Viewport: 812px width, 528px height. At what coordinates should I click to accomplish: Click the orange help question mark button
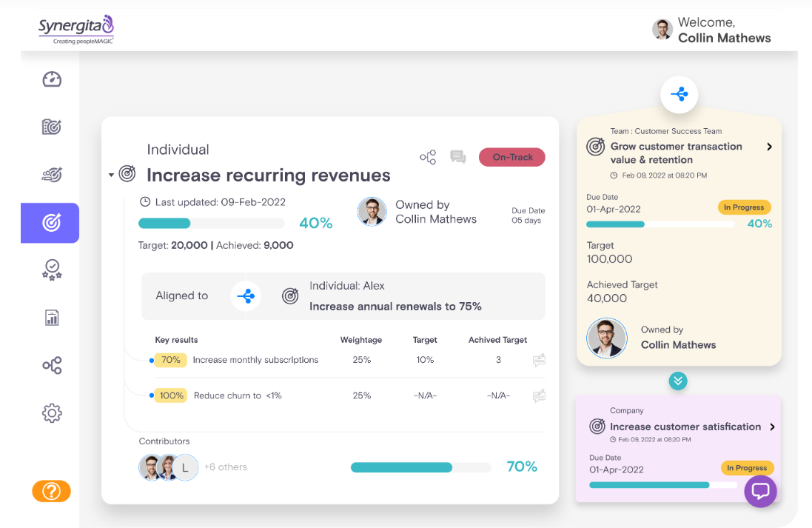click(x=51, y=491)
